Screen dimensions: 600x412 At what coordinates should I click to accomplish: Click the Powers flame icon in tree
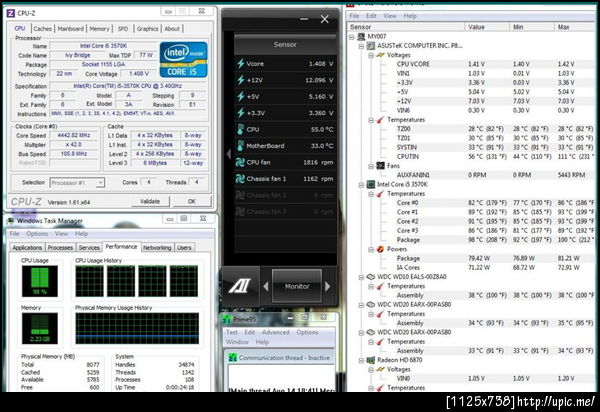click(x=380, y=249)
